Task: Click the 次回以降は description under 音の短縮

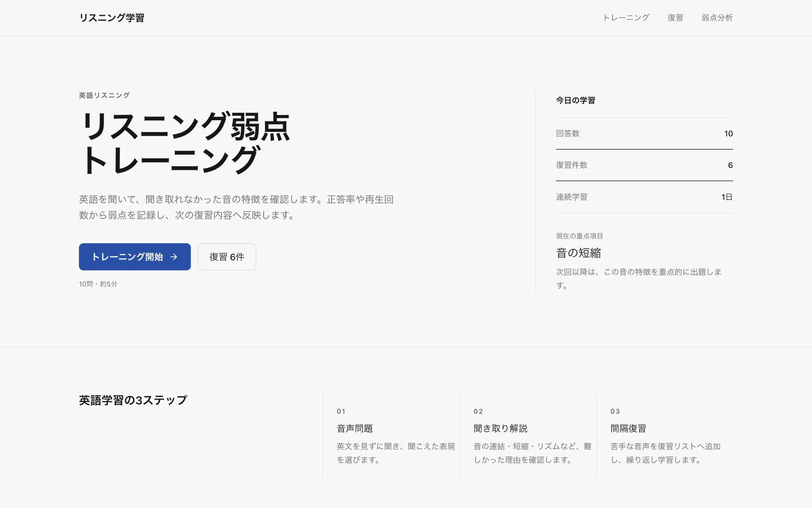Action: tap(639, 278)
